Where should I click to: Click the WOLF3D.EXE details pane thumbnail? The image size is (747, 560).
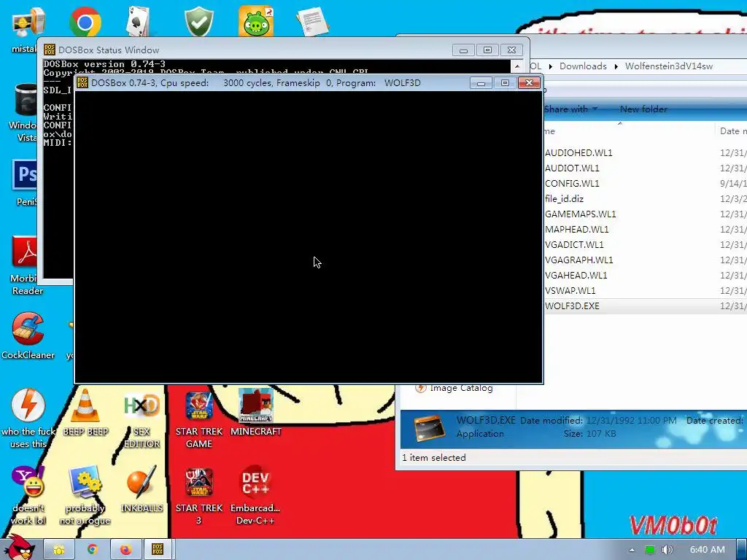(x=430, y=428)
